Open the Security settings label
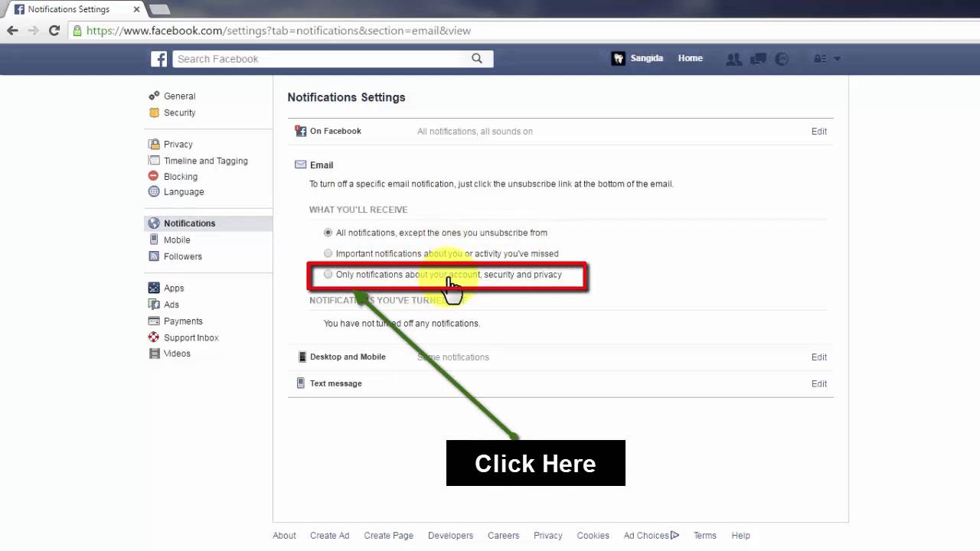Viewport: 980px width, 551px height. click(179, 112)
